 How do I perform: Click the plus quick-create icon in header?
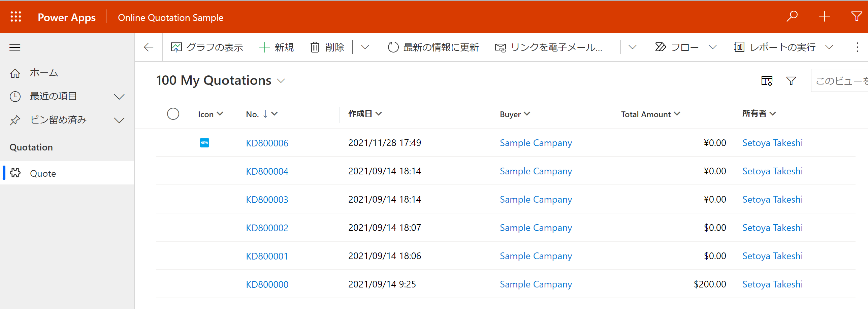pyautogui.click(x=824, y=16)
